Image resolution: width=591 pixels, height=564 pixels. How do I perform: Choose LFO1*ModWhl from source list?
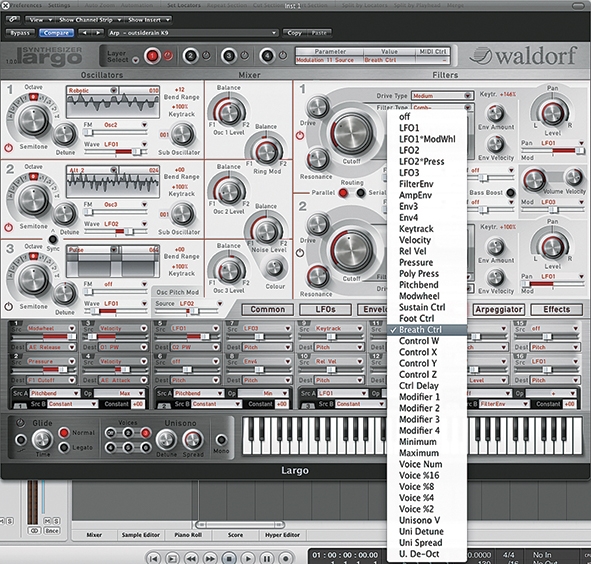[x=427, y=139]
